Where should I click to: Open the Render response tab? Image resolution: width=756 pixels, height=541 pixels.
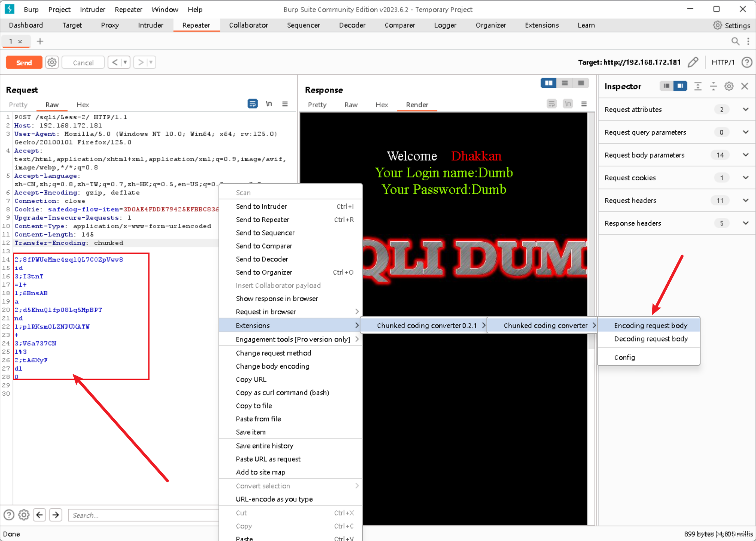417,105
